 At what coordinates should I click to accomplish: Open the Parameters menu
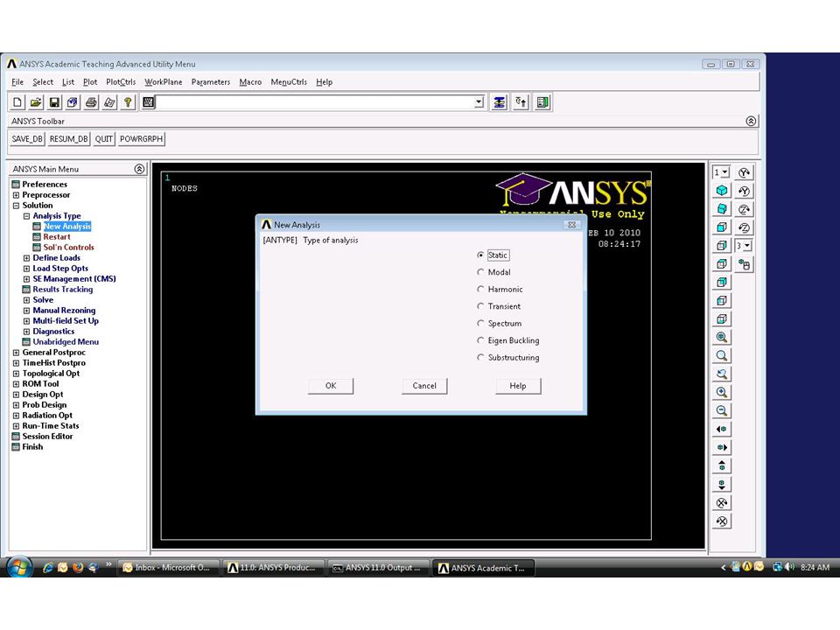point(211,82)
